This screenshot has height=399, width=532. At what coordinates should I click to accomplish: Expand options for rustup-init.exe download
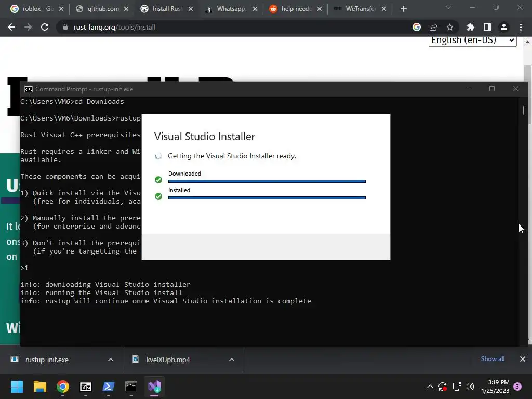[111, 360]
